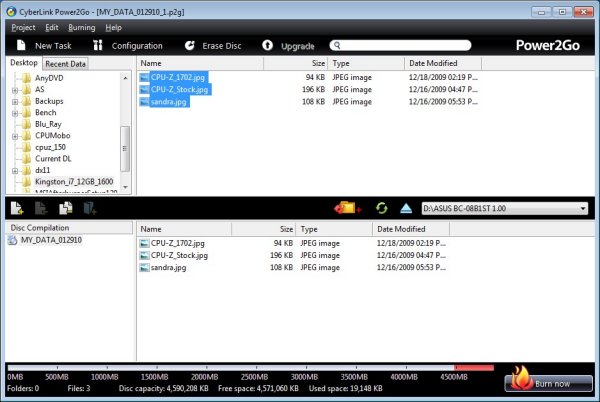
Task: Click the Current DL folder icon
Action: (26, 159)
